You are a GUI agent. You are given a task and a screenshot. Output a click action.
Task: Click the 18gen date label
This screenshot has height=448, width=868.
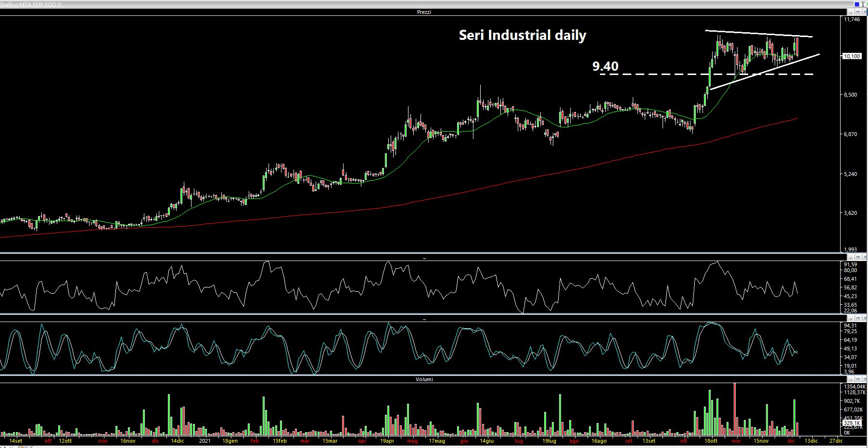pyautogui.click(x=230, y=441)
